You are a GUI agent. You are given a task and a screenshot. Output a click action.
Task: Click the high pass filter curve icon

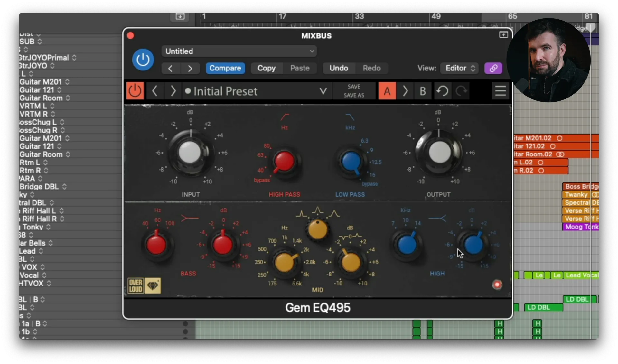(x=285, y=117)
